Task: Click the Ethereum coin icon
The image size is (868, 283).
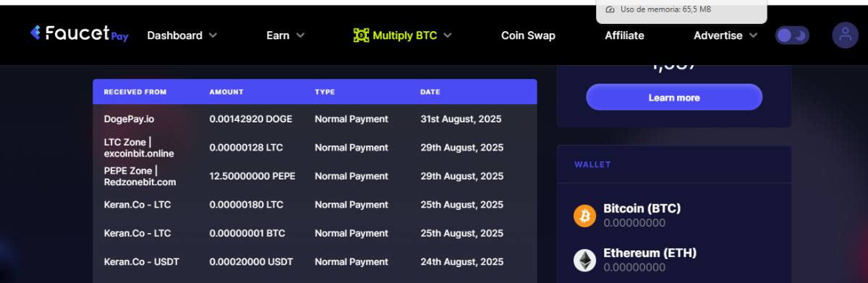Action: (584, 261)
